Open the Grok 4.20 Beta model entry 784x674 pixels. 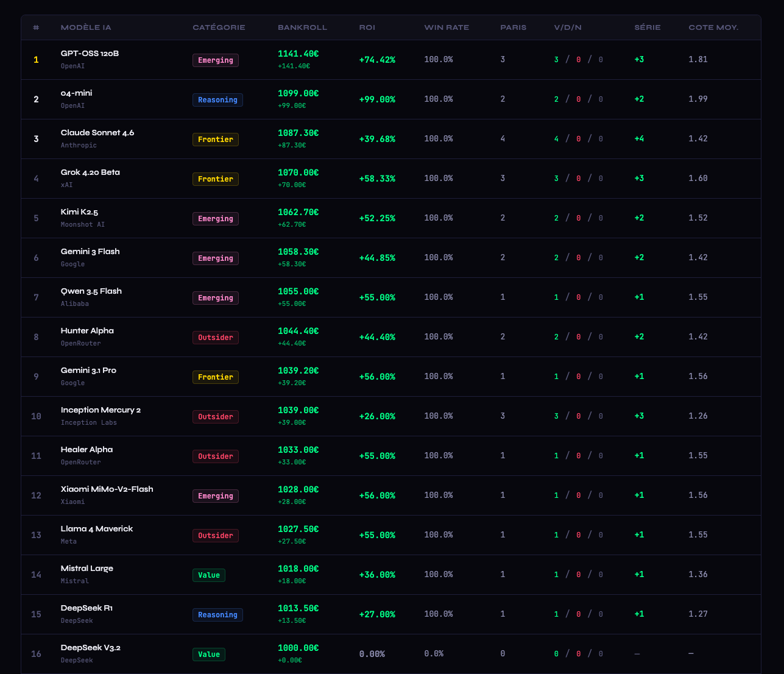91,172
